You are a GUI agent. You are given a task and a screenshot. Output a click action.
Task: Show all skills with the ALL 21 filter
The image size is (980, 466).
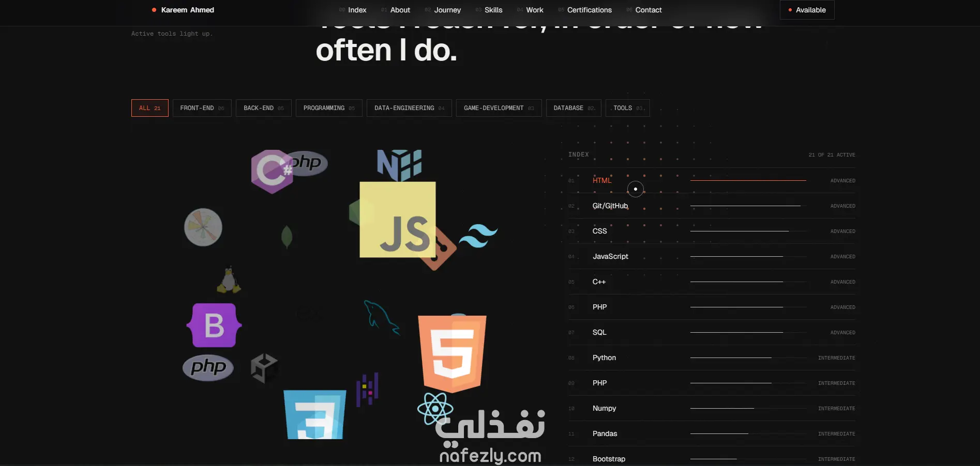click(150, 108)
